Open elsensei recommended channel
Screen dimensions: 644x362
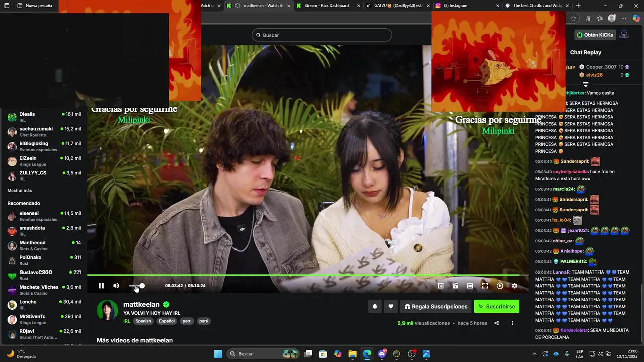(x=44, y=216)
